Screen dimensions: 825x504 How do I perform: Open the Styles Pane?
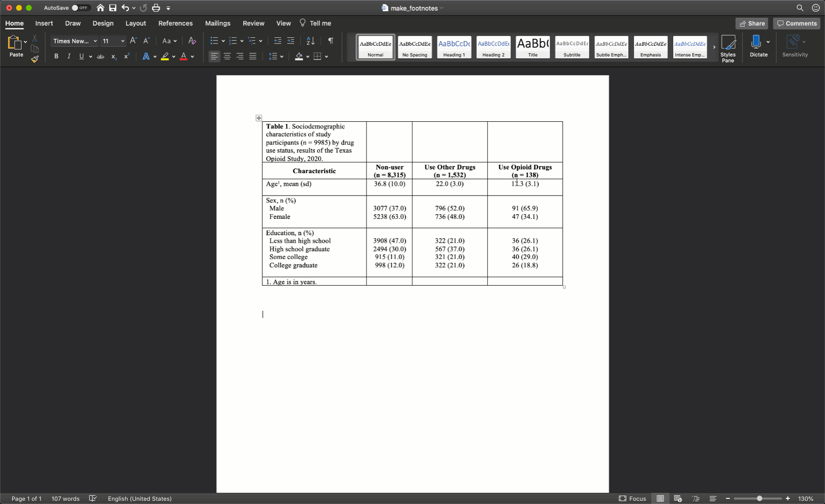pos(728,49)
